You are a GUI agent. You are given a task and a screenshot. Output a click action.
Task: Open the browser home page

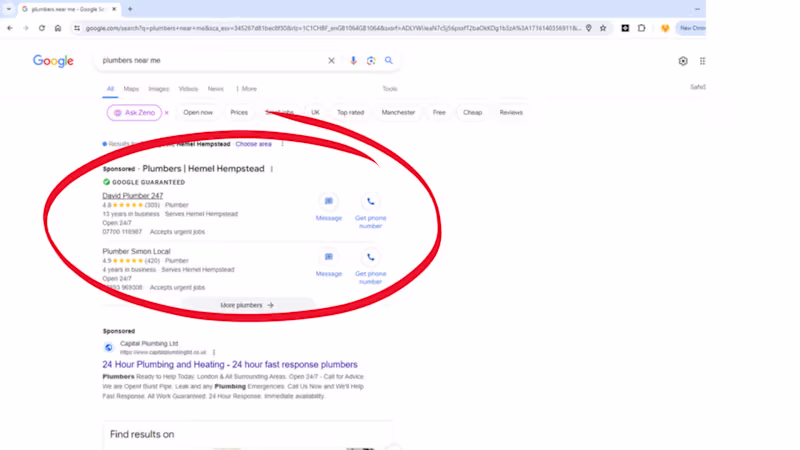pos(58,28)
